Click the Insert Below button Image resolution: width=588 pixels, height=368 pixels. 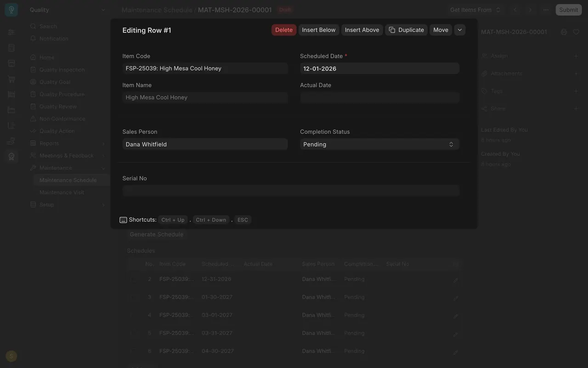pos(319,30)
